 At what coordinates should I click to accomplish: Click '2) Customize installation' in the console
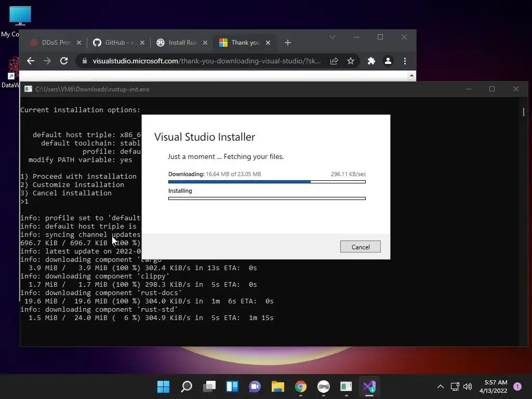click(x=72, y=184)
